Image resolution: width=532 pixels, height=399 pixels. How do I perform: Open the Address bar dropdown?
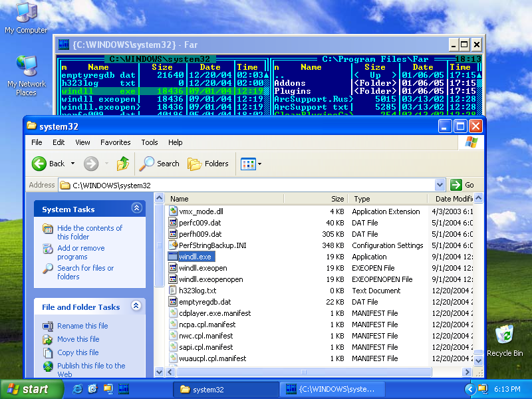(440, 185)
